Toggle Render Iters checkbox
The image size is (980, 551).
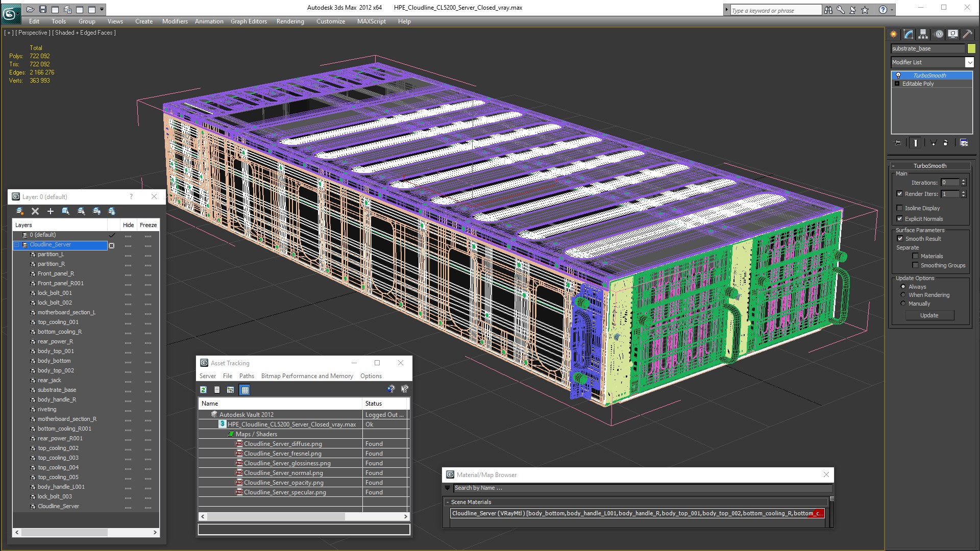[x=899, y=194]
